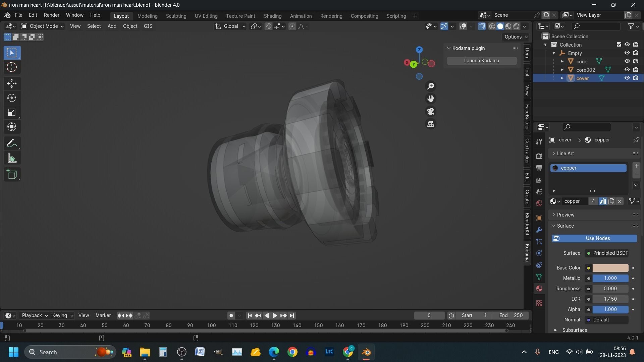644x362 pixels.
Task: Click the Metallic value slider
Action: [x=610, y=279]
